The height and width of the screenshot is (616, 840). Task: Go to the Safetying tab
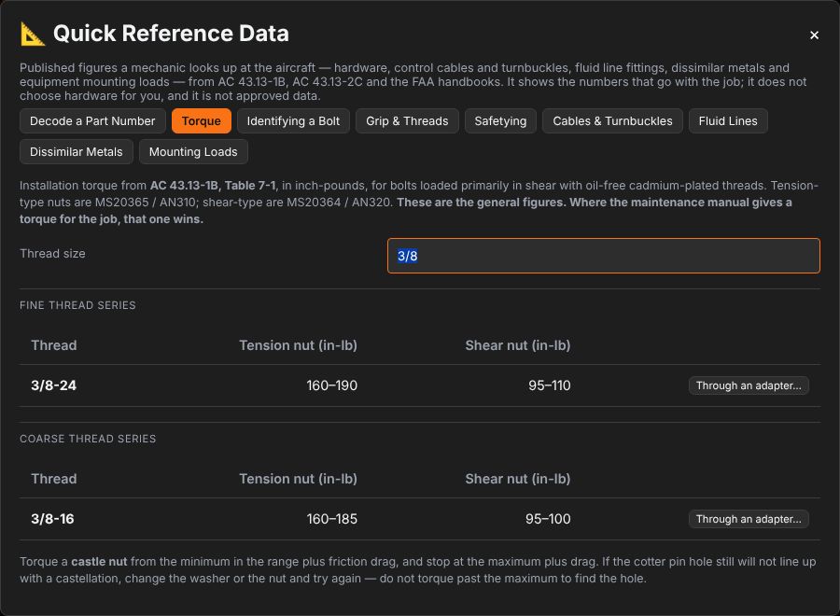point(500,121)
